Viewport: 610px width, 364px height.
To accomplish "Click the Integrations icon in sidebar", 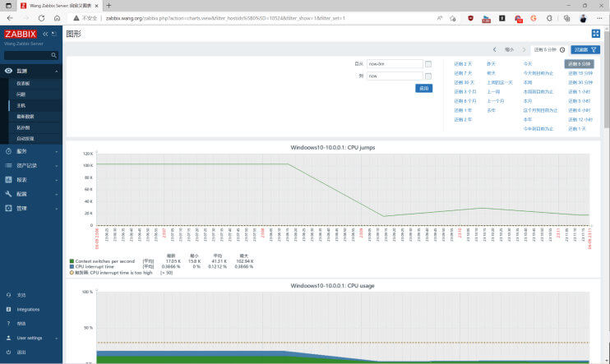I will coord(8,310).
